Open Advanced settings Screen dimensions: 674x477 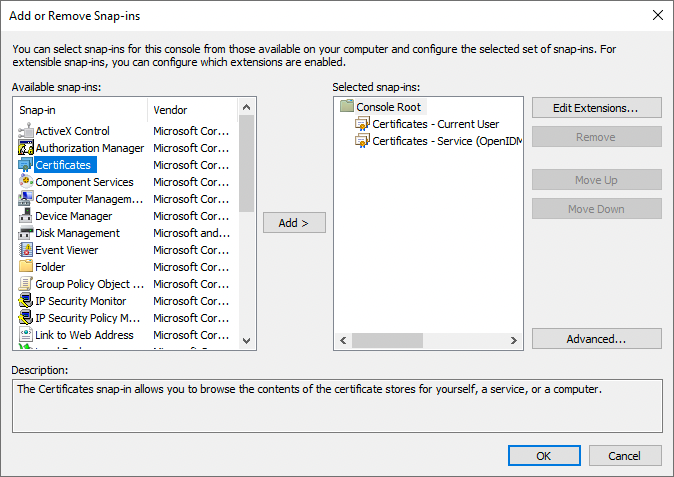click(596, 339)
